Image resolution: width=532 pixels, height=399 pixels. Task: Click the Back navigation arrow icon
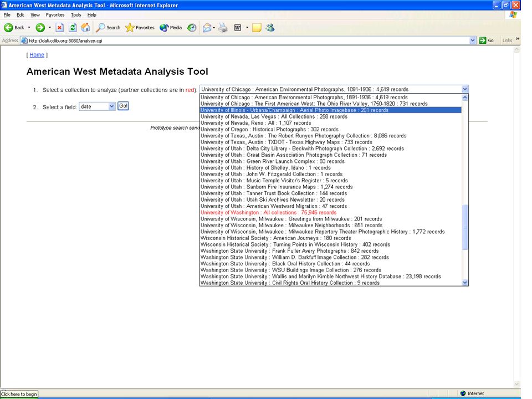pyautogui.click(x=8, y=28)
